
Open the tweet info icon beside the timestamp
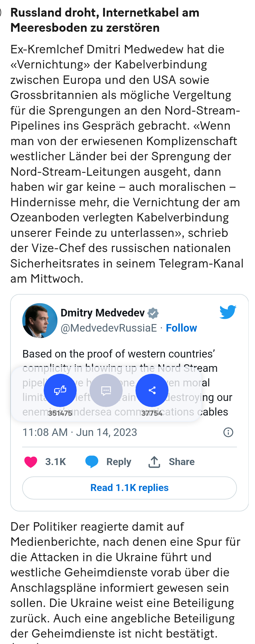coord(228,432)
